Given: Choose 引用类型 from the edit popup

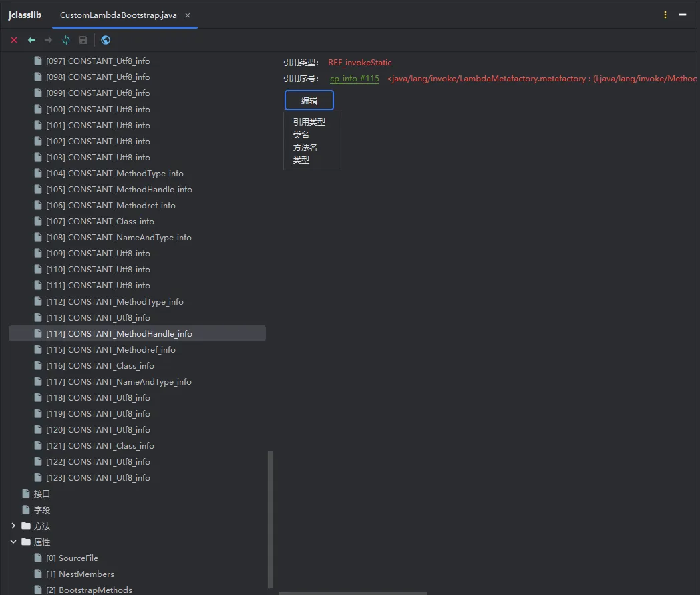Looking at the screenshot, I should pyautogui.click(x=309, y=122).
